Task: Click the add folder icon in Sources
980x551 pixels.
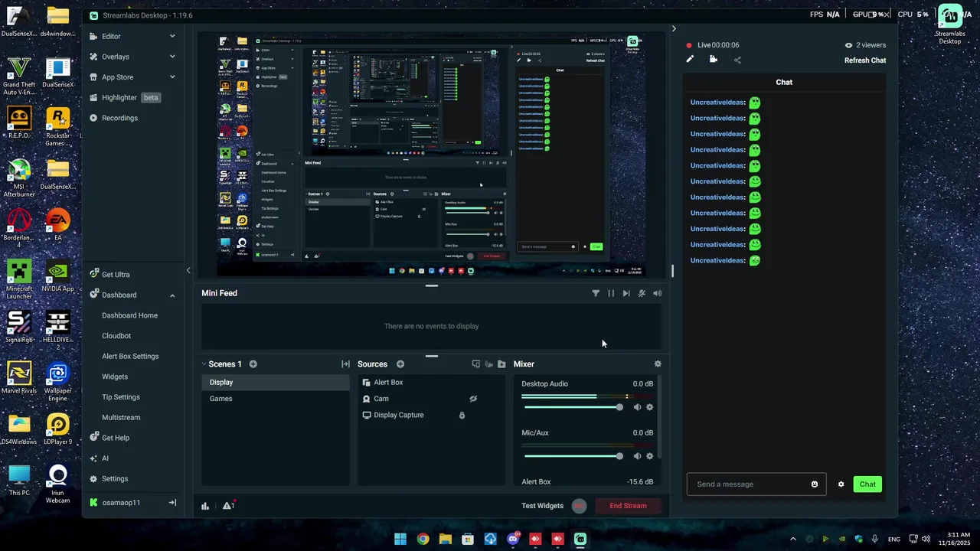Action: coord(501,364)
